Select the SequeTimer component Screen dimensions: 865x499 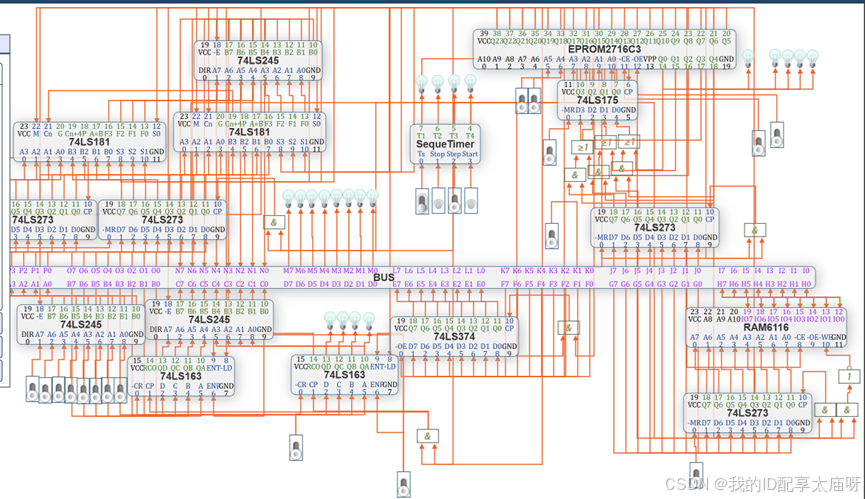point(445,144)
